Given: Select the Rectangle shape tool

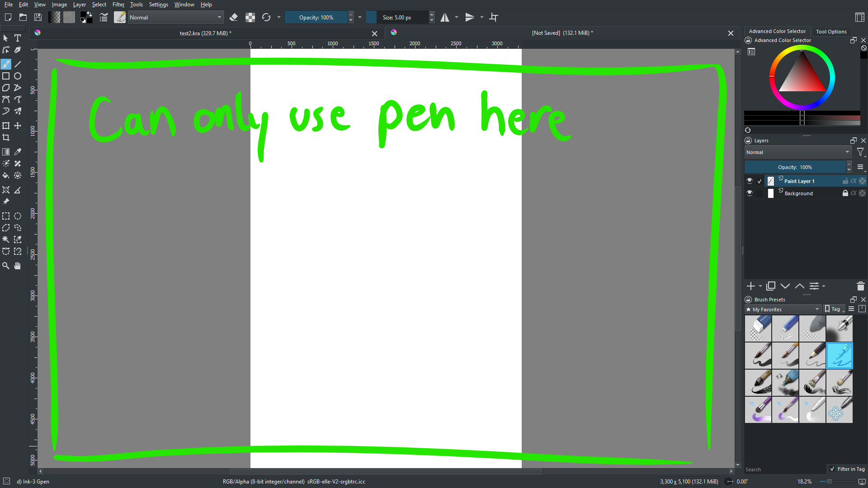Looking at the screenshot, I should pos(6,76).
